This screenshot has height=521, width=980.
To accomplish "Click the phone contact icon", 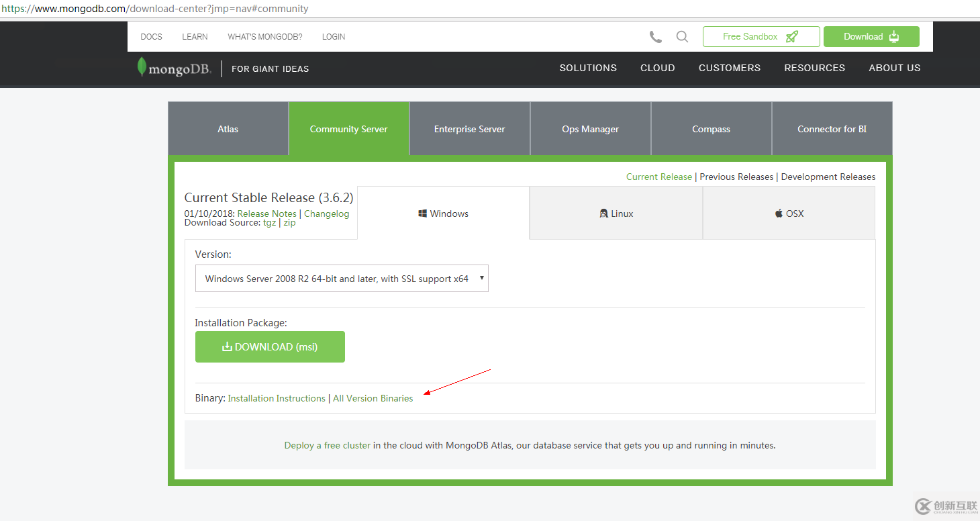I will [x=656, y=37].
